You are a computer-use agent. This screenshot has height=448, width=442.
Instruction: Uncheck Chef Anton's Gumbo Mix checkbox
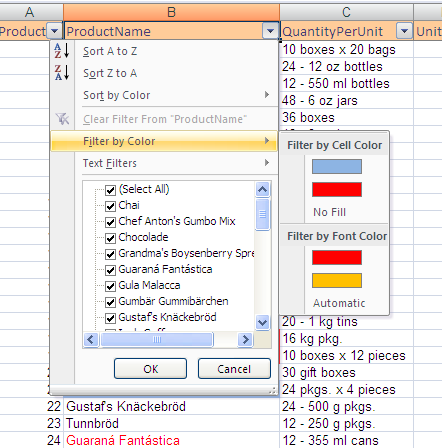click(x=110, y=222)
